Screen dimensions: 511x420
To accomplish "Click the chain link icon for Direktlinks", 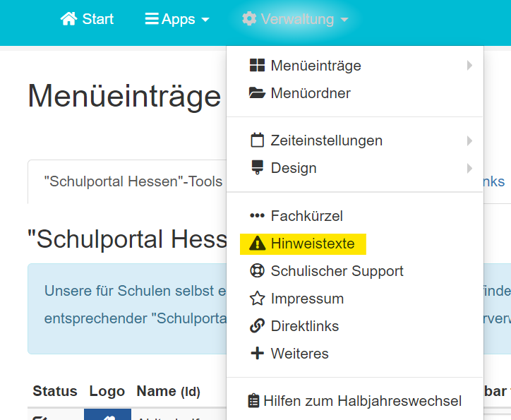I will click(257, 326).
